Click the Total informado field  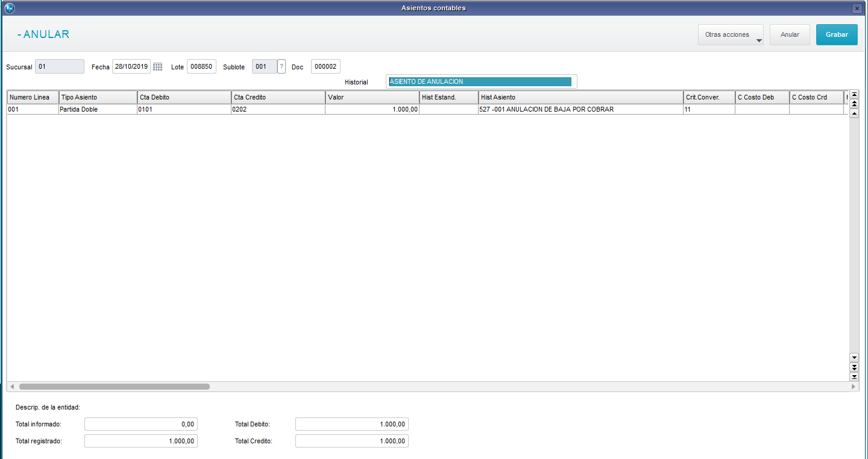pos(141,424)
